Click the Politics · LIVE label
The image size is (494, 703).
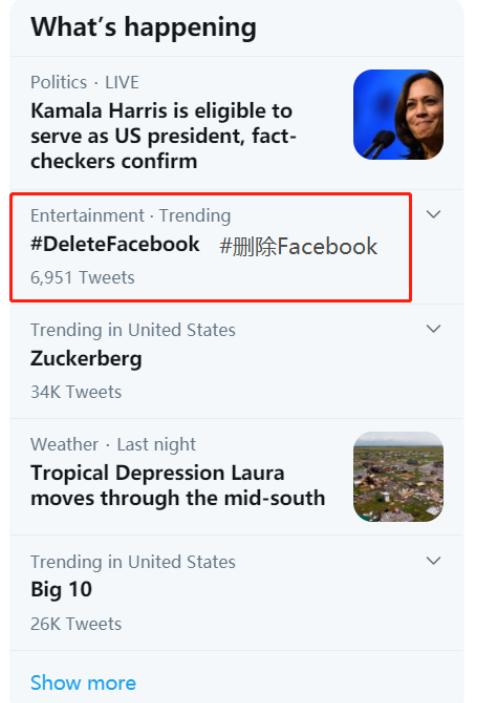85,82
